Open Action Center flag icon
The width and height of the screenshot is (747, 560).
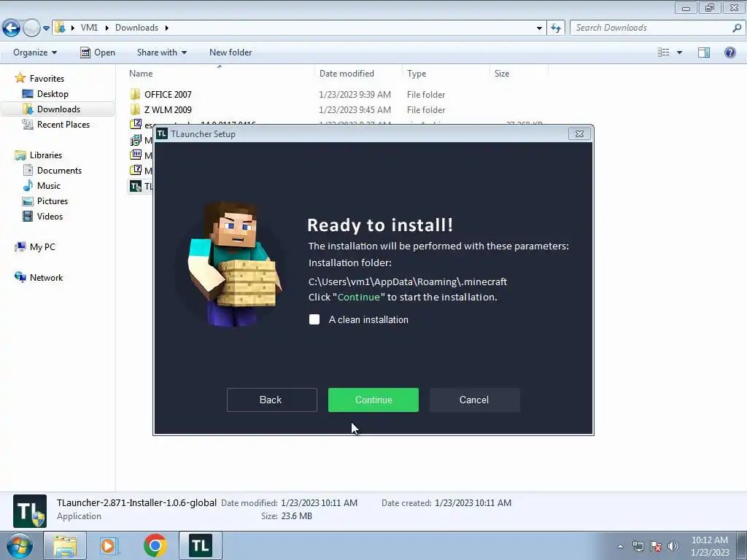click(656, 546)
